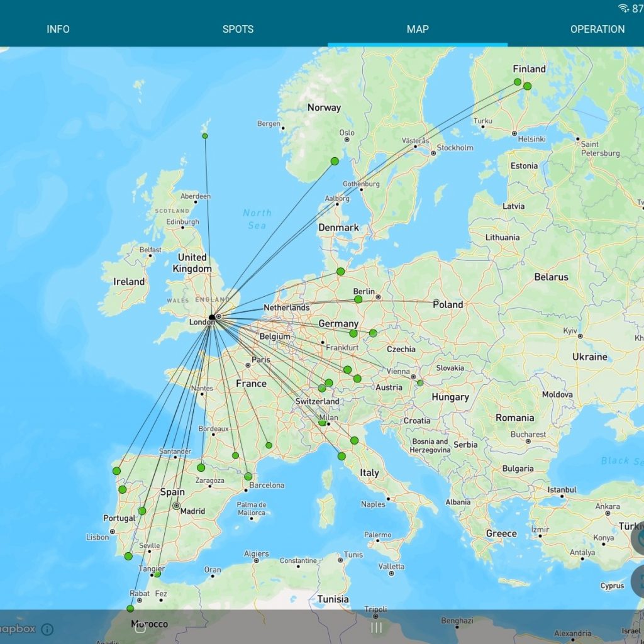Click the Mapbox logo text

(18, 629)
